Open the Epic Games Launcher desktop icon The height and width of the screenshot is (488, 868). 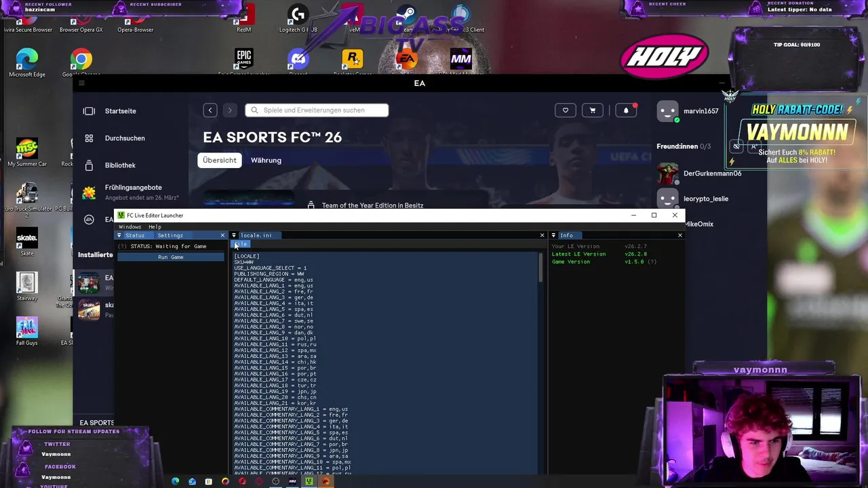click(243, 61)
